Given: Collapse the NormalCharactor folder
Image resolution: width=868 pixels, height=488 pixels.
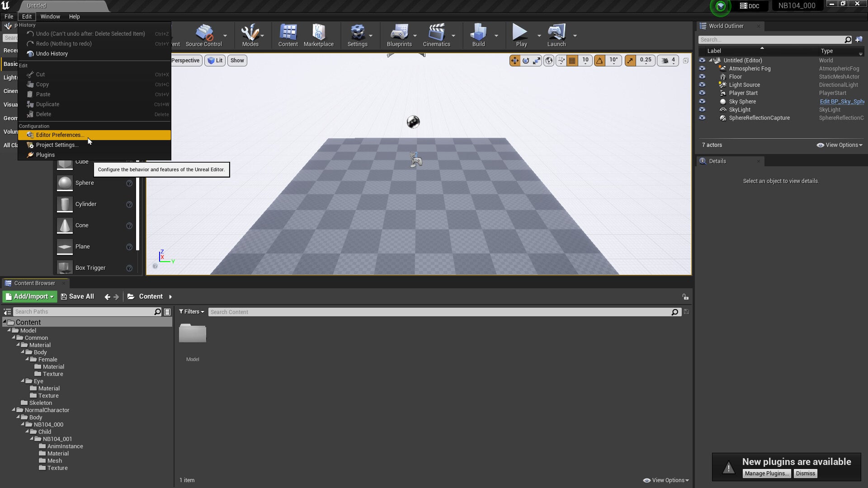Looking at the screenshot, I should 14,410.
